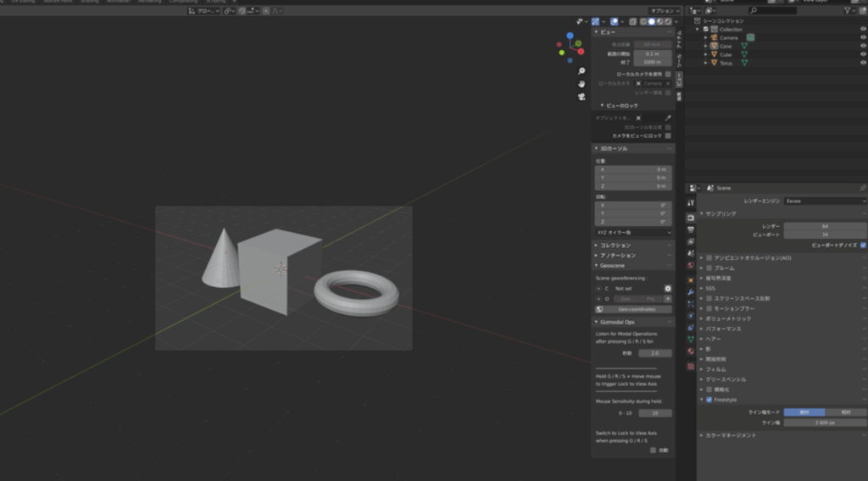Click the zoom magnifier icon in viewport
The image size is (868, 481).
coord(581,71)
